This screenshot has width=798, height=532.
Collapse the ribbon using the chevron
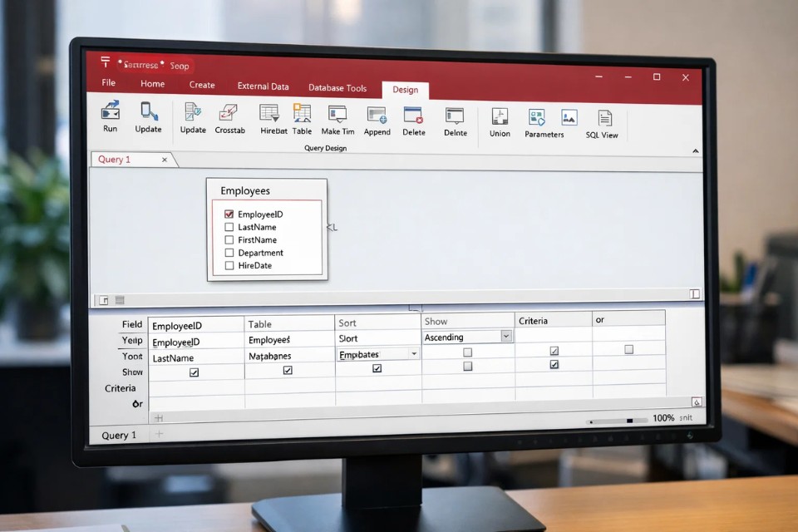tap(696, 151)
